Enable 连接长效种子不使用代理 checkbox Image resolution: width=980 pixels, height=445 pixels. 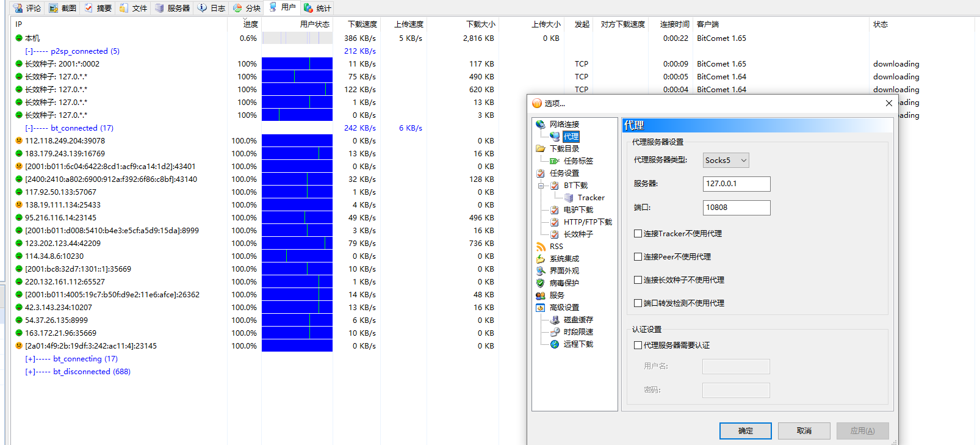(x=638, y=280)
